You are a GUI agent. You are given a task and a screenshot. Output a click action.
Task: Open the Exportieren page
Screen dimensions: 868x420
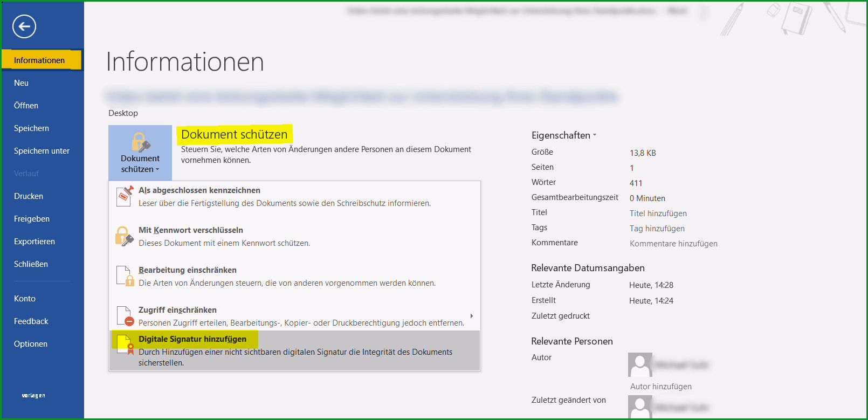tap(42, 241)
